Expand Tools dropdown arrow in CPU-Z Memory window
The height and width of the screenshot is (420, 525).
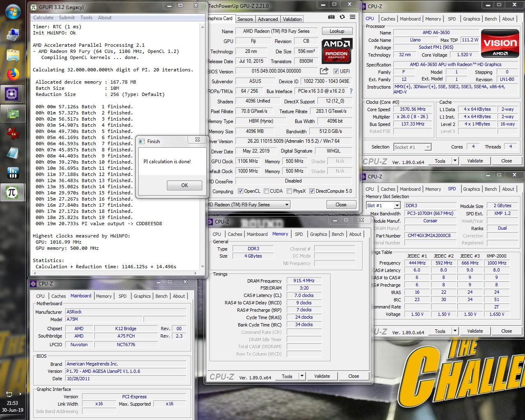click(302, 376)
